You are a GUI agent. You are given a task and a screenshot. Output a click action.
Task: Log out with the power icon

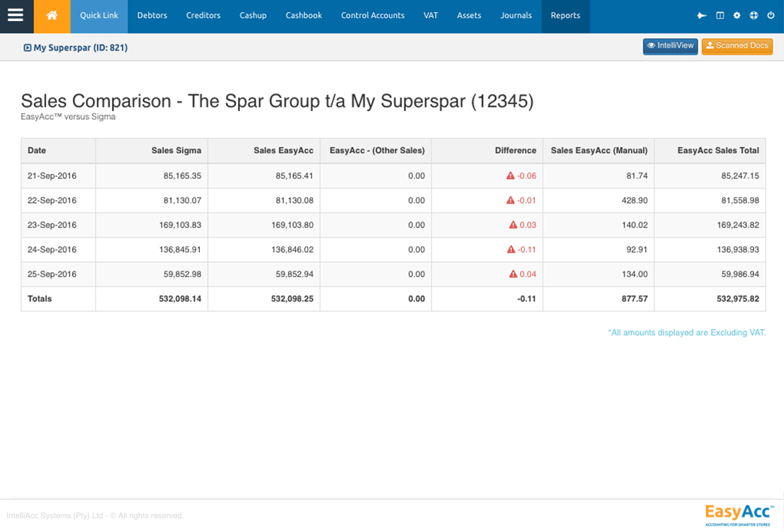click(x=771, y=15)
